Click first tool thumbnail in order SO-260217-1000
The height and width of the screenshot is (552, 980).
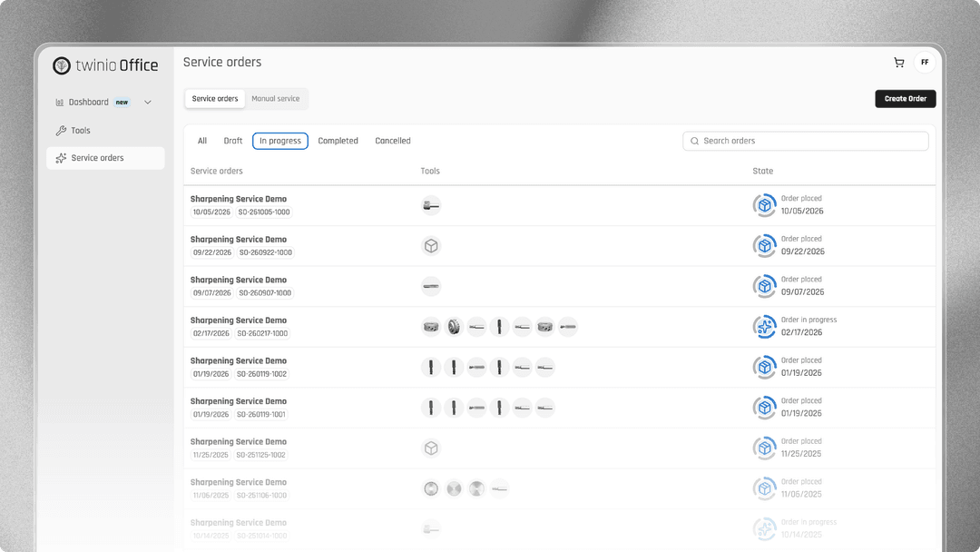(431, 327)
